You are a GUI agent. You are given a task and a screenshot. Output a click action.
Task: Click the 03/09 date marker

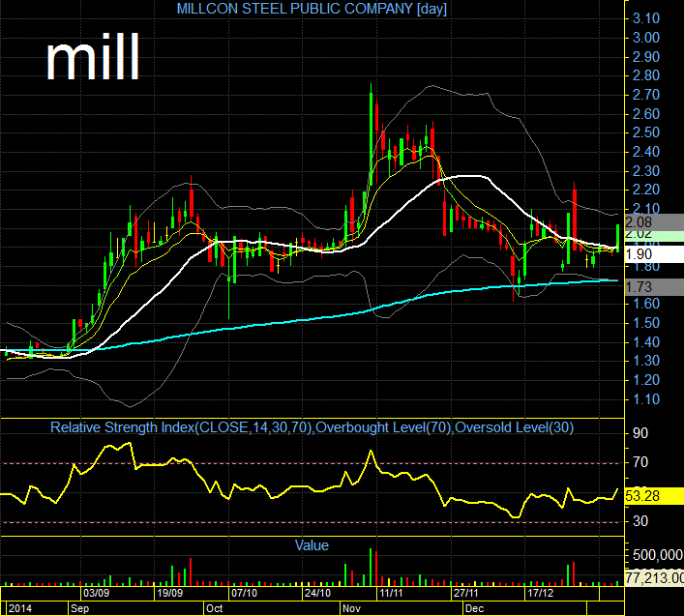[x=96, y=593]
